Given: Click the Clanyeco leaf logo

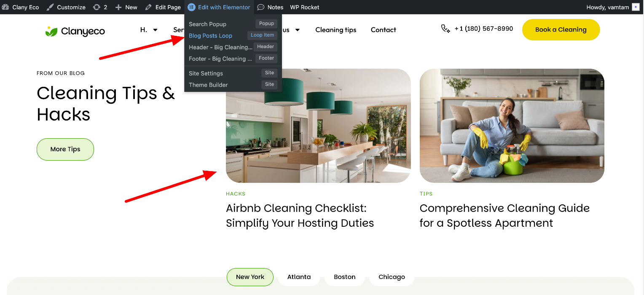Looking at the screenshot, I should [x=51, y=31].
